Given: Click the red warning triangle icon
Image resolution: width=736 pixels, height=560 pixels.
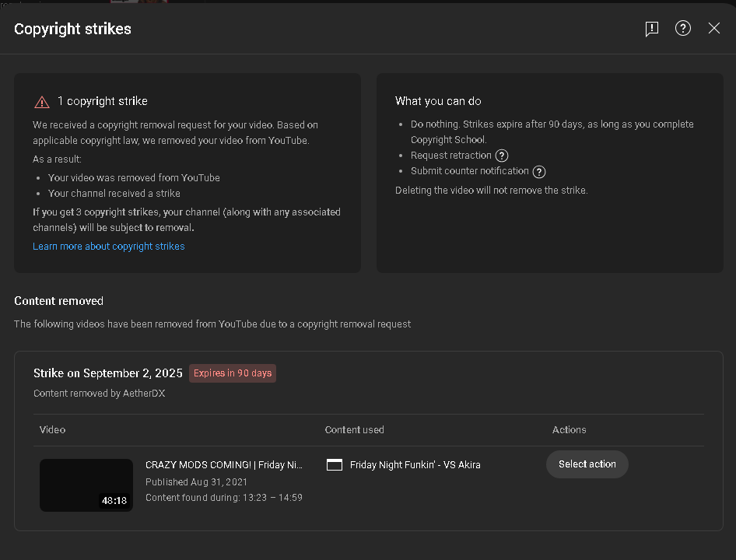Looking at the screenshot, I should point(42,102).
